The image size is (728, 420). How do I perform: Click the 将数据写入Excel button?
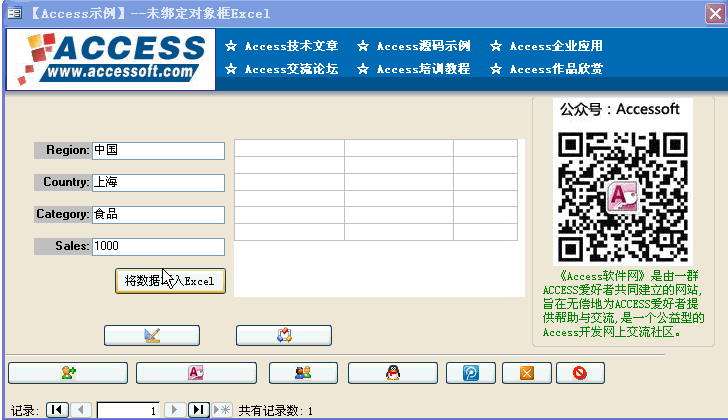pos(170,281)
